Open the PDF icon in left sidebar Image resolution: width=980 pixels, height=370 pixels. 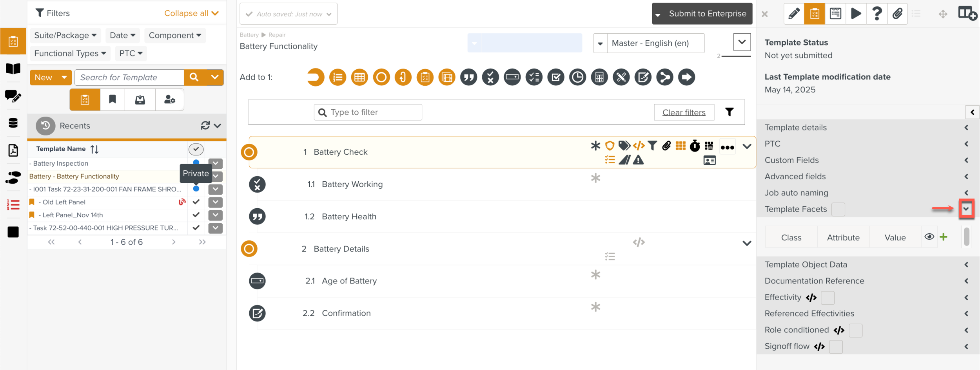13,150
